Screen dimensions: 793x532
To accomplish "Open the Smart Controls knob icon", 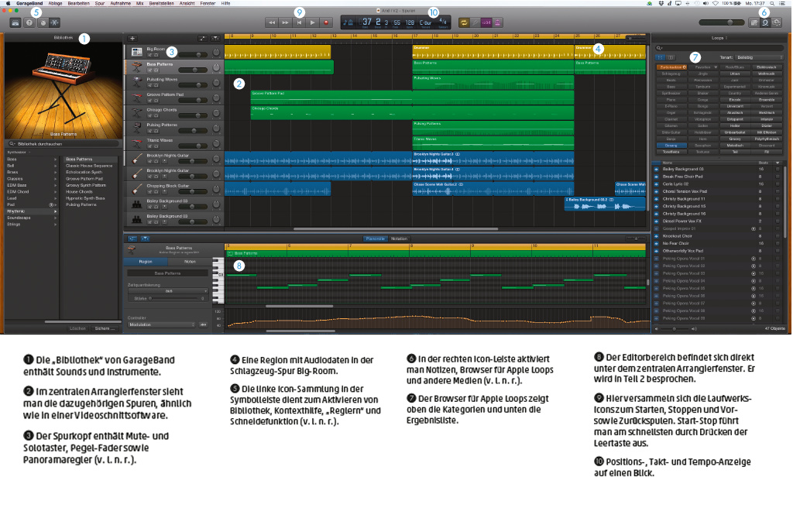I will pyautogui.click(x=43, y=23).
